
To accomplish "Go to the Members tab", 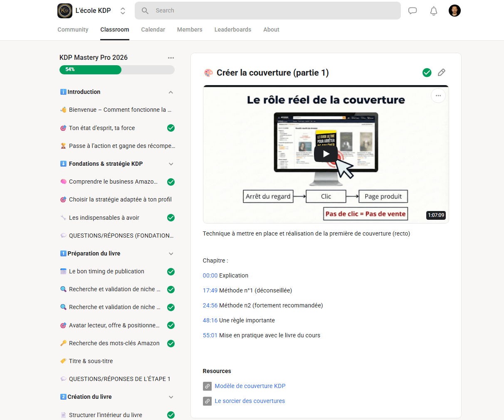I will 190,29.
